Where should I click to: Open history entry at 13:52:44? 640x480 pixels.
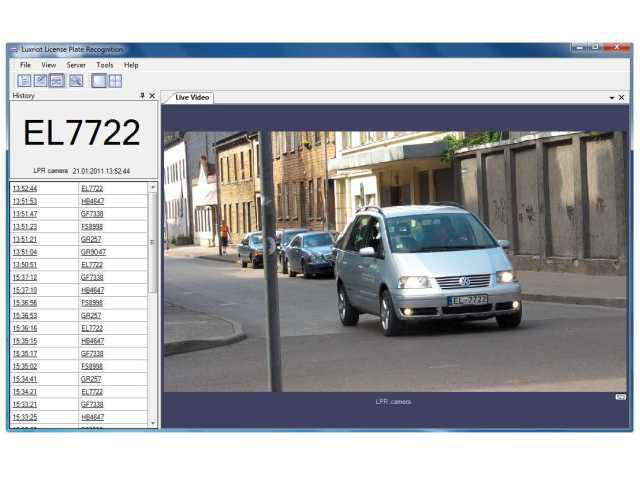click(25, 188)
